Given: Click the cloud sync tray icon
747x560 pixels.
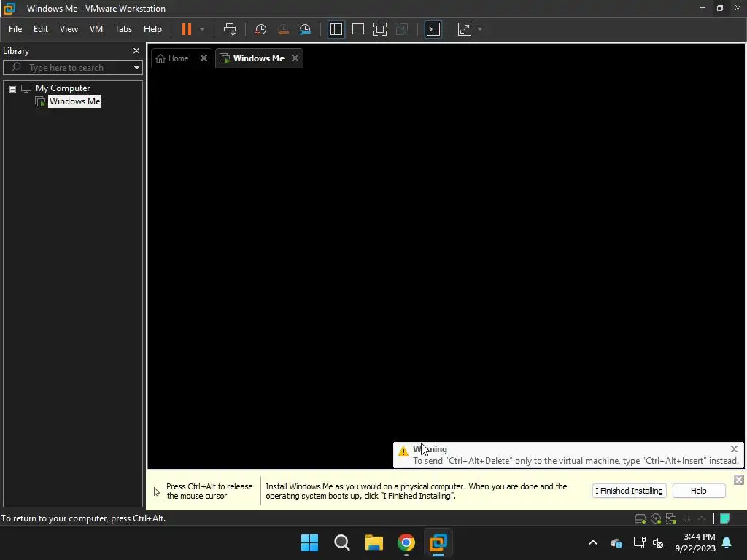Looking at the screenshot, I should 616,542.
